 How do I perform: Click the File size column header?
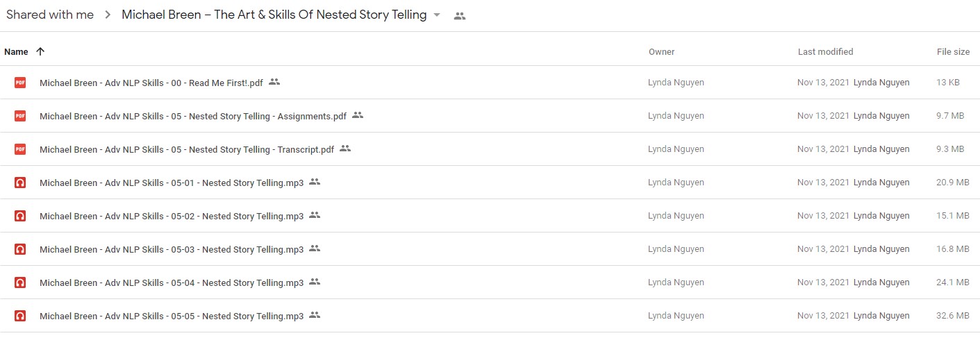953,51
